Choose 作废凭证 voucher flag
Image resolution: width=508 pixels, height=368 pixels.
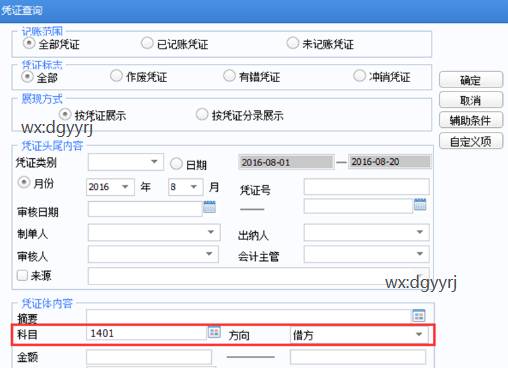click(116, 76)
